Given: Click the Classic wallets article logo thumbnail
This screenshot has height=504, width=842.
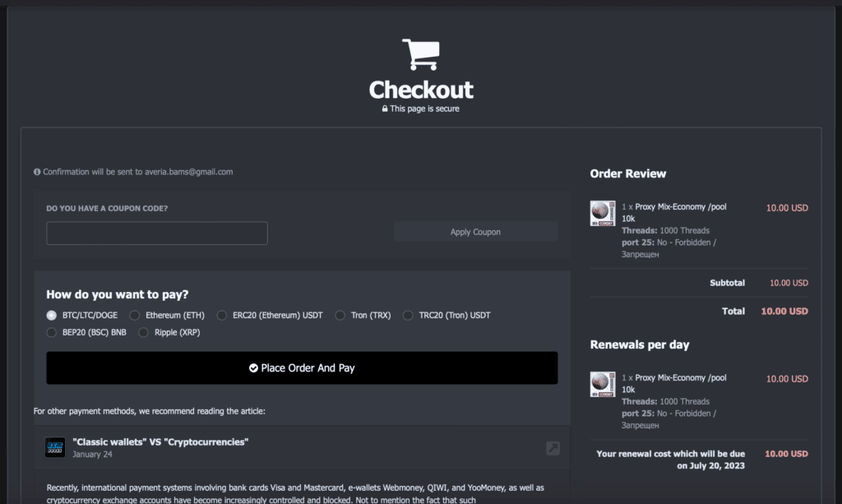Looking at the screenshot, I should click(x=55, y=447).
